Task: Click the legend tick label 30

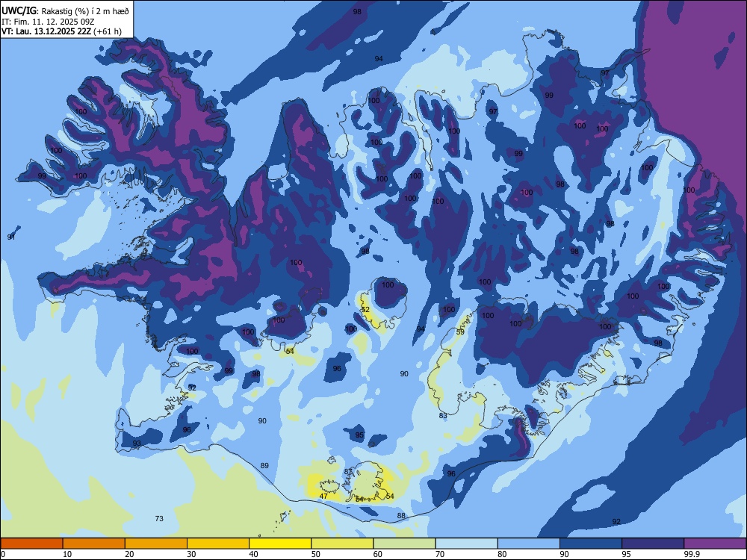Action: 191,554
